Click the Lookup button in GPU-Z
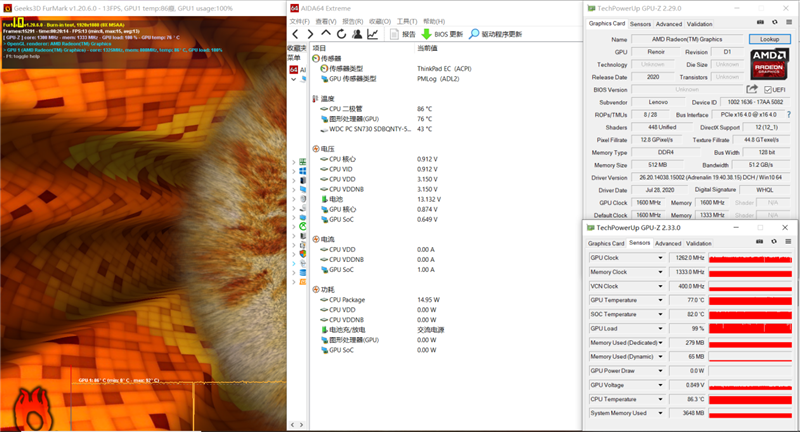Viewport: 800px width, 432px height. pyautogui.click(x=769, y=39)
